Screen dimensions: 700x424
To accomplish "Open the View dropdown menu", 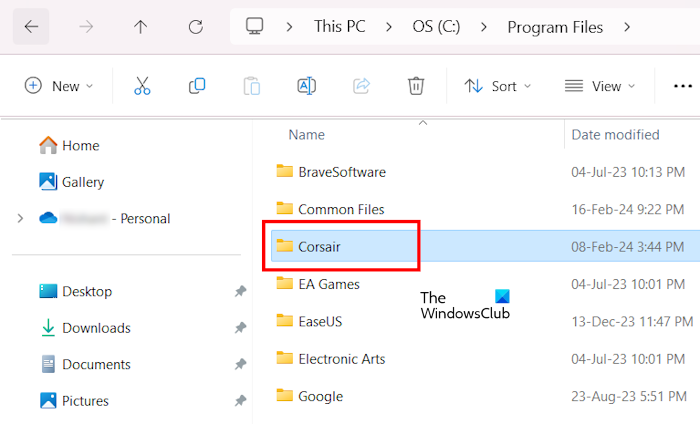I will click(600, 86).
